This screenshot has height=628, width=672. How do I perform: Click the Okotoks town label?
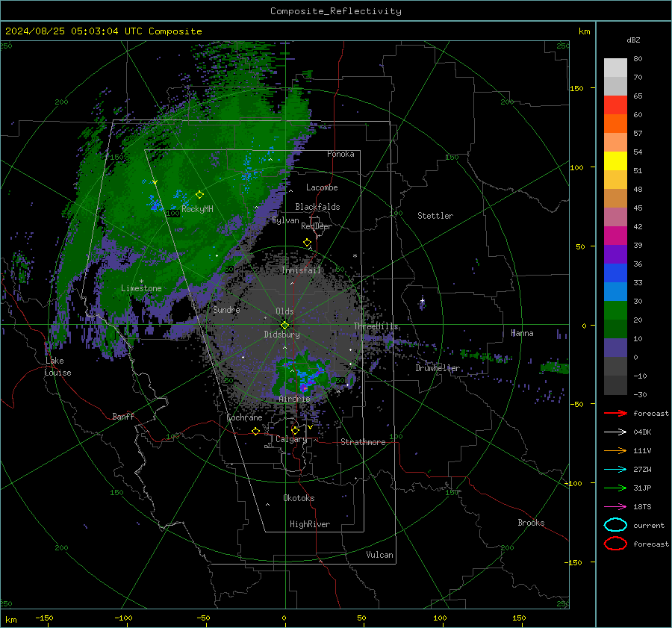coord(299,498)
